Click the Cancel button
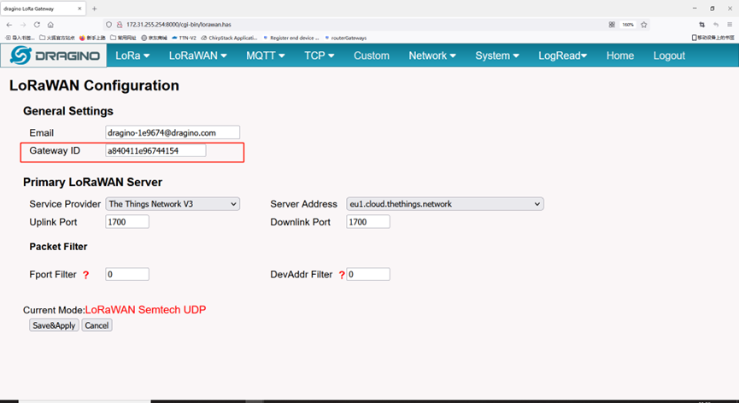 (97, 325)
